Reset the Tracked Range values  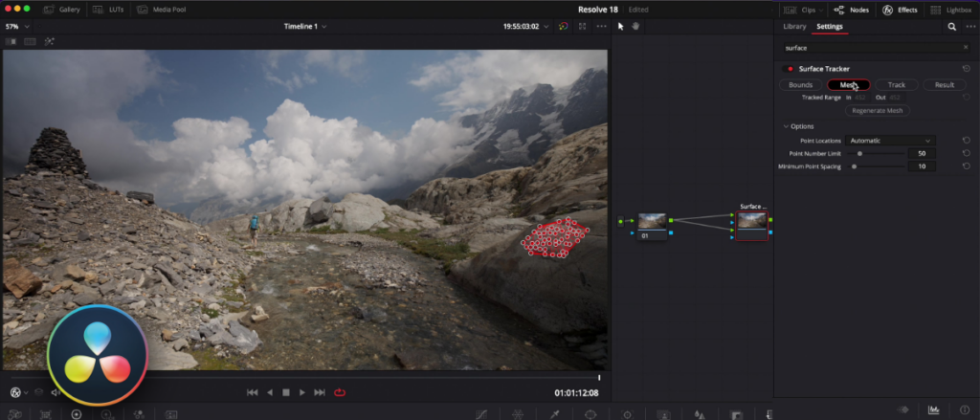pyautogui.click(x=967, y=98)
